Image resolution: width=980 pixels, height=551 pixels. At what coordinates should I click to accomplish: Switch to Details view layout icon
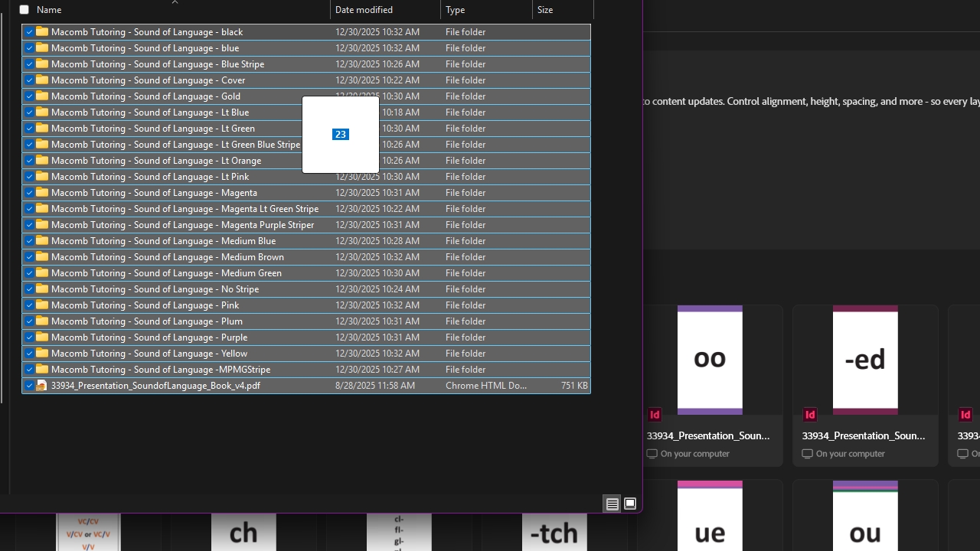point(612,504)
